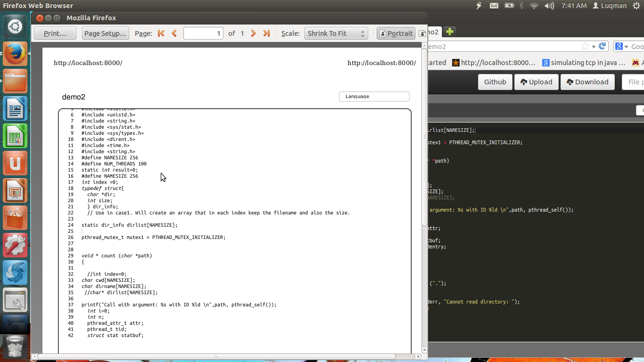Open Ubuntu Software Center
The height and width of the screenshot is (362, 644).
15,218
